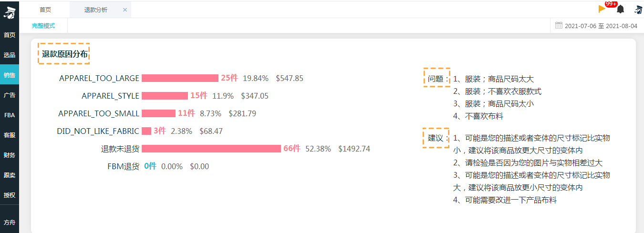Navigate to 客服 in the sidebar
The image size is (644, 233).
point(10,135)
